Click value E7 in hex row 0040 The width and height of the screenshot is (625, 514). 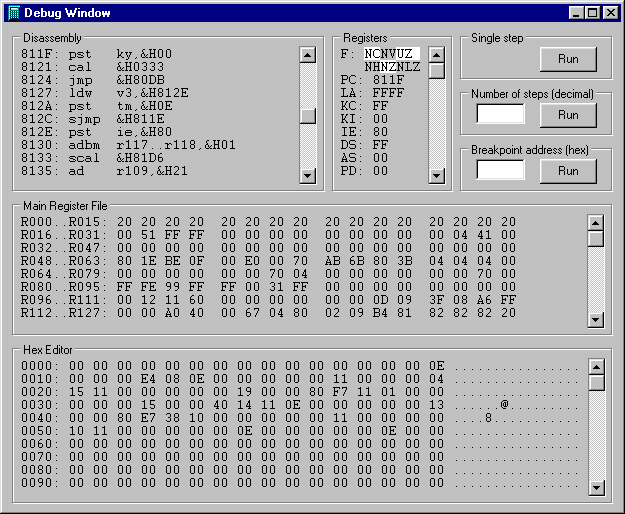(x=148, y=418)
